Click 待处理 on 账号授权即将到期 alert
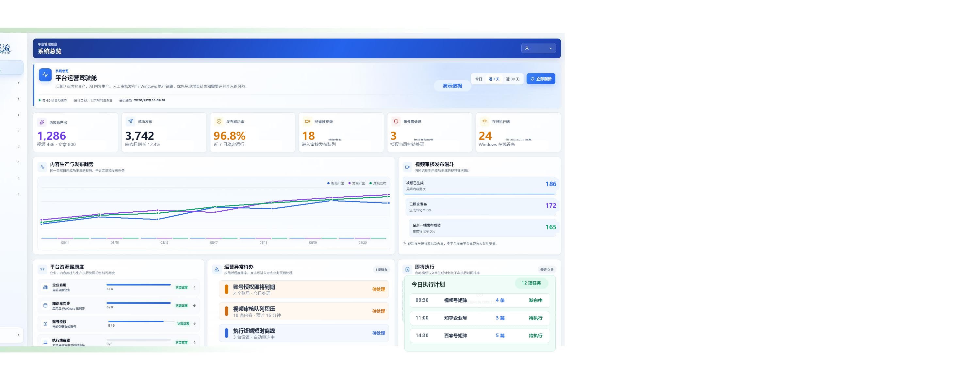Viewport: 980px width, 392px height. pyautogui.click(x=379, y=289)
